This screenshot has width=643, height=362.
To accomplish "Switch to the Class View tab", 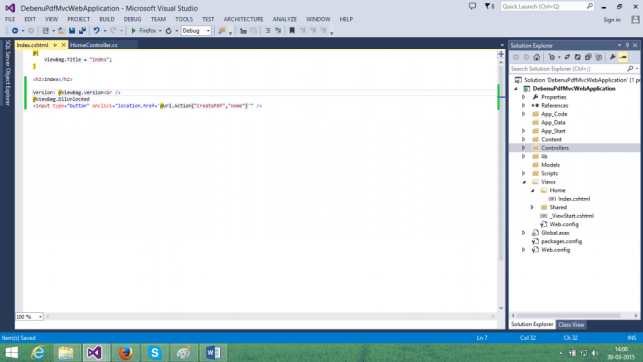I will pyautogui.click(x=571, y=324).
